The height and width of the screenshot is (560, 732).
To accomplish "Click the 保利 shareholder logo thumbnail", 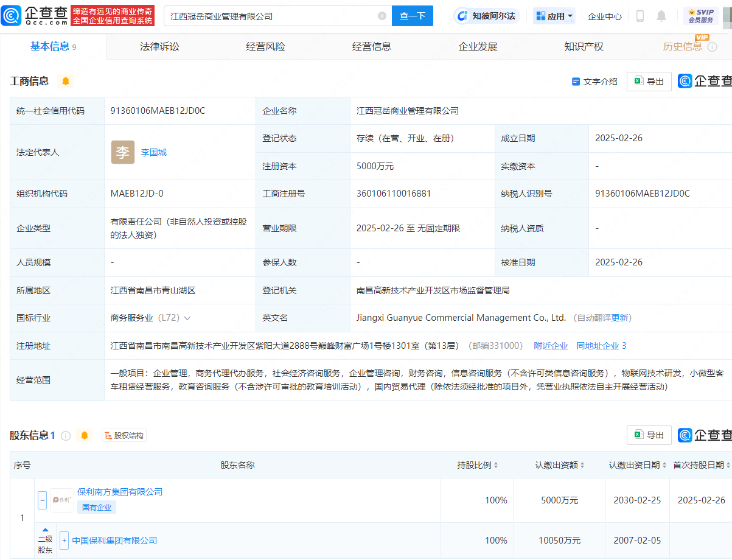I will tap(62, 500).
